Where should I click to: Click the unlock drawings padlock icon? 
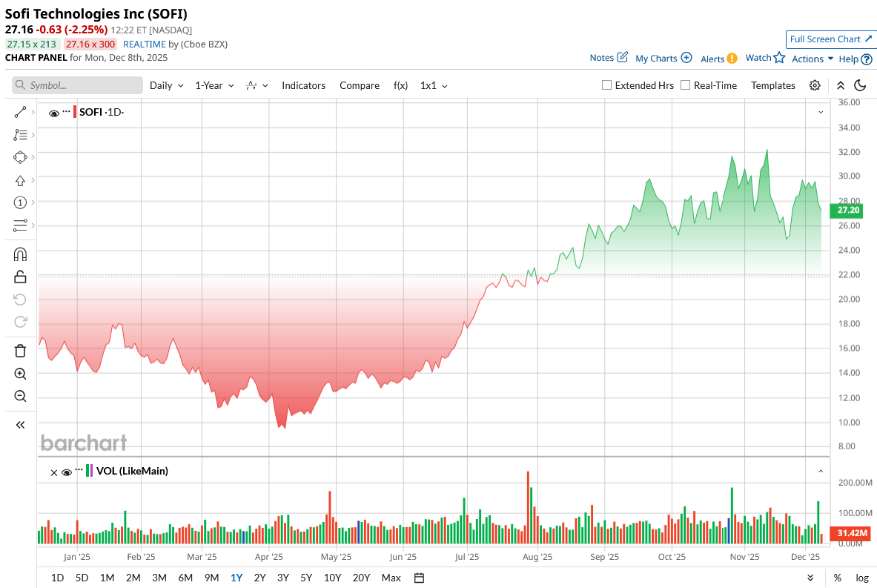[20, 277]
